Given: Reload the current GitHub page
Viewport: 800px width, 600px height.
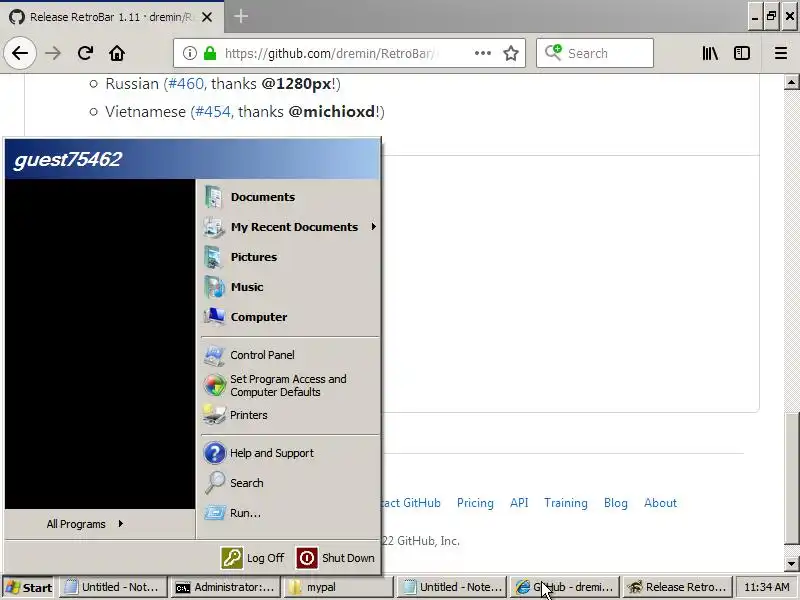Looking at the screenshot, I should click(85, 53).
